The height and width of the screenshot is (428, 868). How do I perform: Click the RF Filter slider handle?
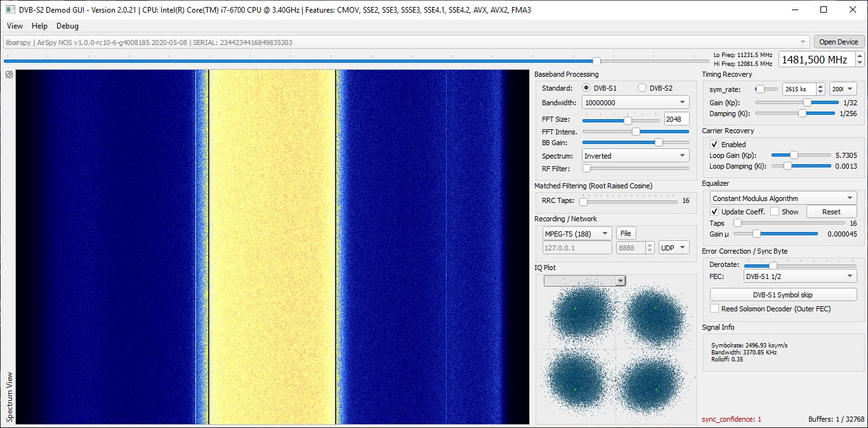coord(587,168)
